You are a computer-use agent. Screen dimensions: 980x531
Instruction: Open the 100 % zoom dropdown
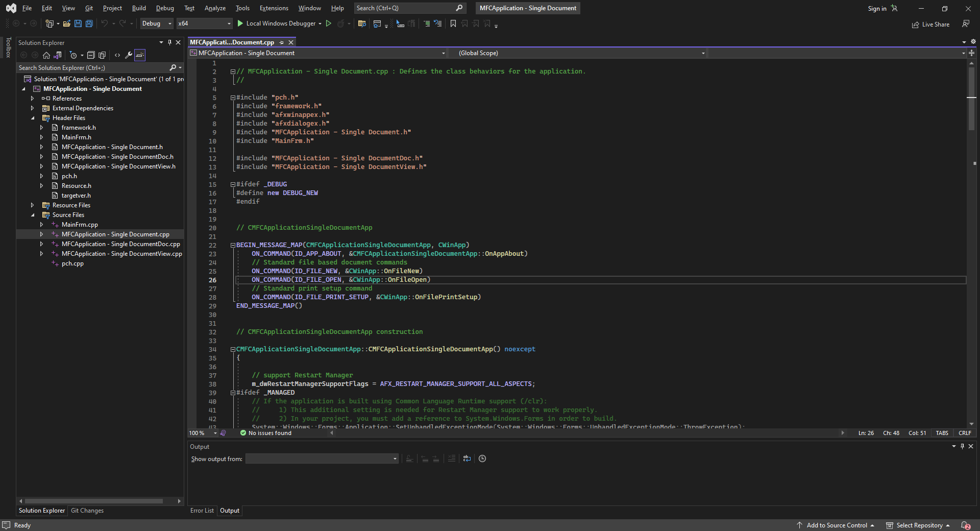tap(203, 433)
